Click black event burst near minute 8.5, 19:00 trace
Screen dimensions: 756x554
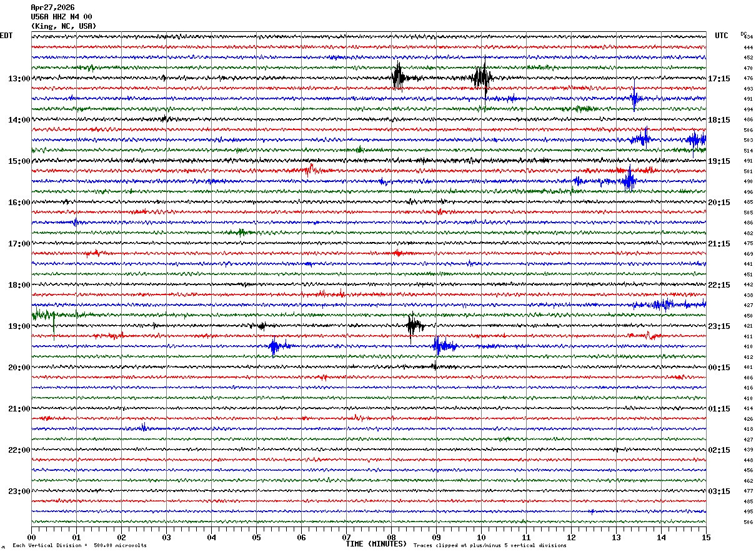click(x=414, y=326)
